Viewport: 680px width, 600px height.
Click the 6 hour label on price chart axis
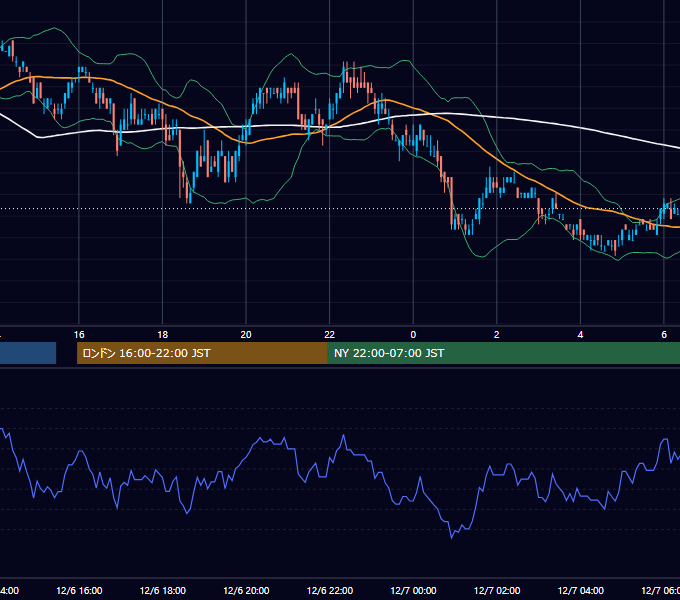[x=664, y=335]
